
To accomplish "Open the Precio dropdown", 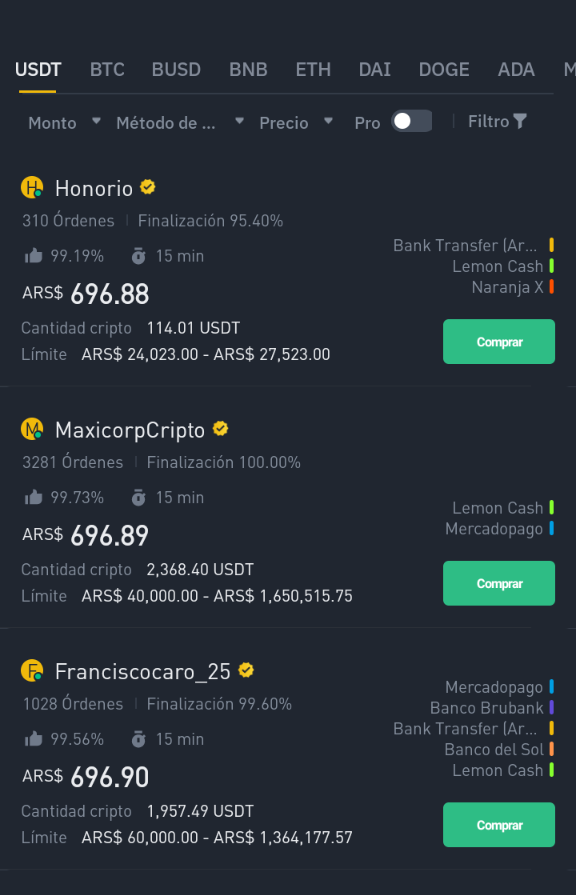I will [x=296, y=122].
